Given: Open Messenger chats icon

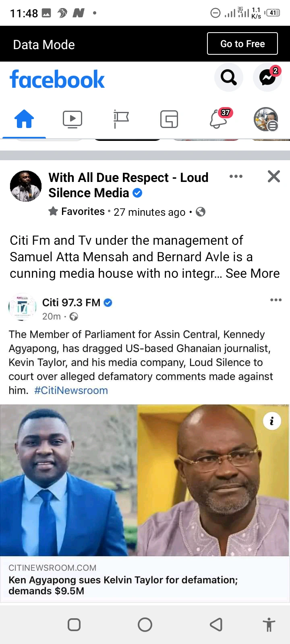Looking at the screenshot, I should (x=267, y=77).
